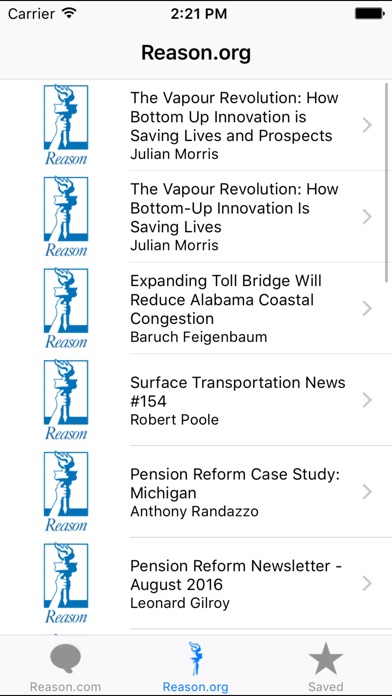Tap chevron for Pension Reform Case Study: Michigan
This screenshot has height=696, width=392.
(x=367, y=492)
